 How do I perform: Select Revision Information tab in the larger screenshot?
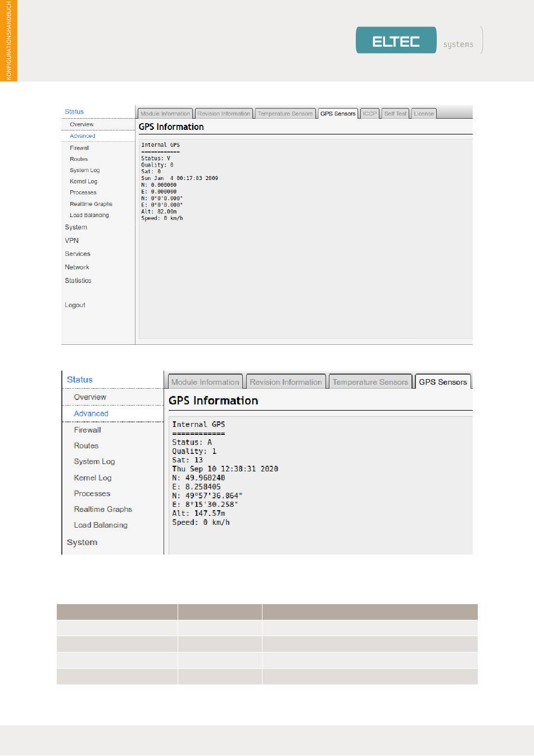(286, 382)
